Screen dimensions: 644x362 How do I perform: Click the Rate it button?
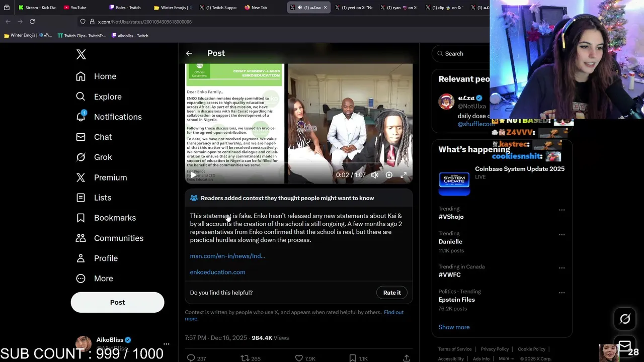click(x=392, y=293)
